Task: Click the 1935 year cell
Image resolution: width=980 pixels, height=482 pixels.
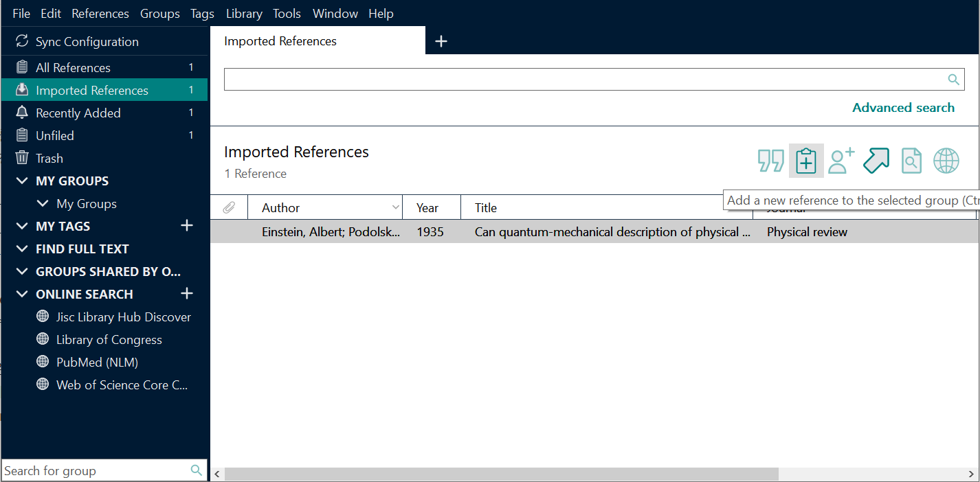Action: [x=430, y=232]
